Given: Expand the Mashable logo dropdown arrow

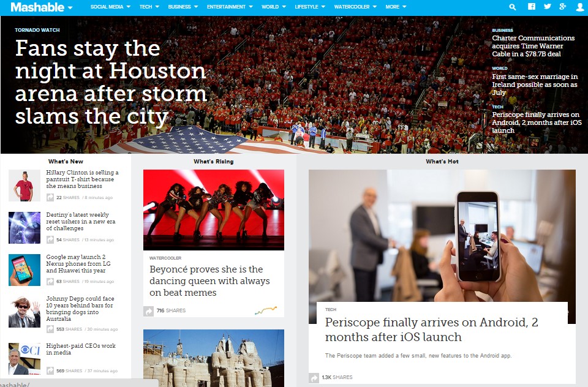Looking at the screenshot, I should (x=70, y=7).
